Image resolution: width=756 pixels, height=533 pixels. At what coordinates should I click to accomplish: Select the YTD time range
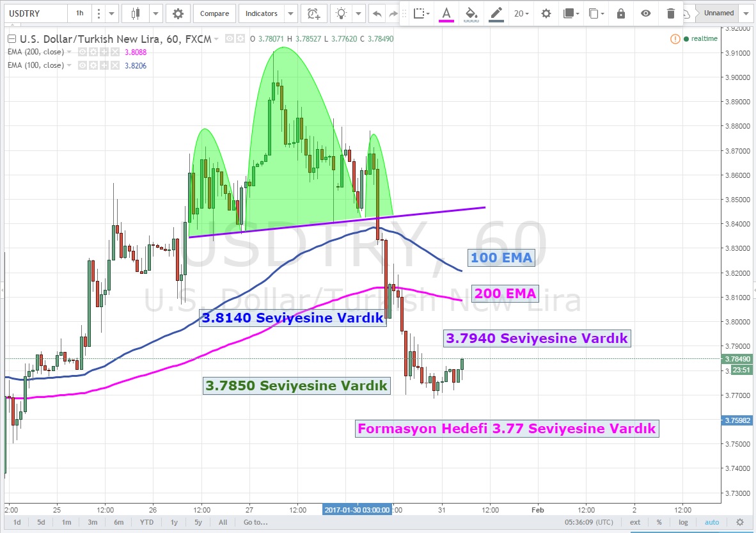click(x=147, y=522)
